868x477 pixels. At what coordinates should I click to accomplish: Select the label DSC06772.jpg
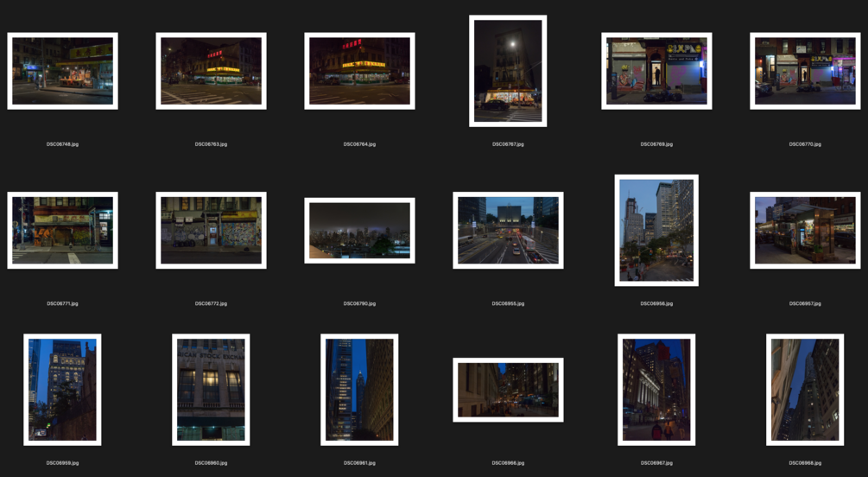coord(211,303)
